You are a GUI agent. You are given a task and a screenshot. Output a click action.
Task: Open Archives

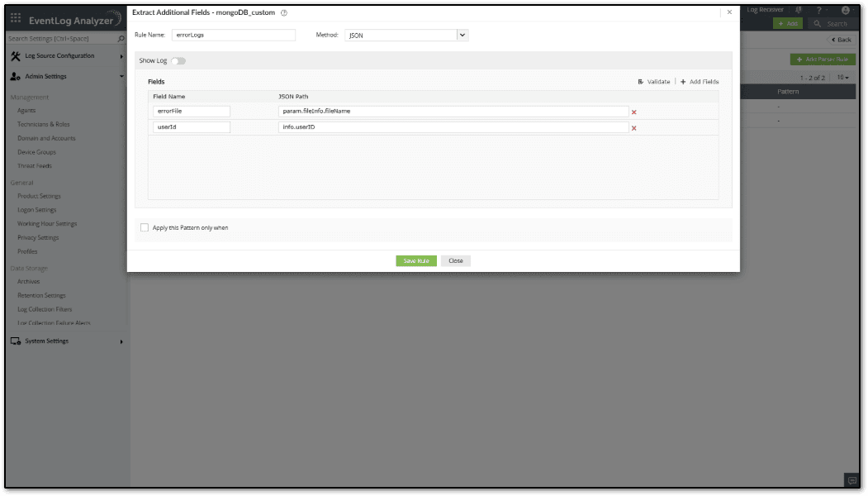[28, 282]
